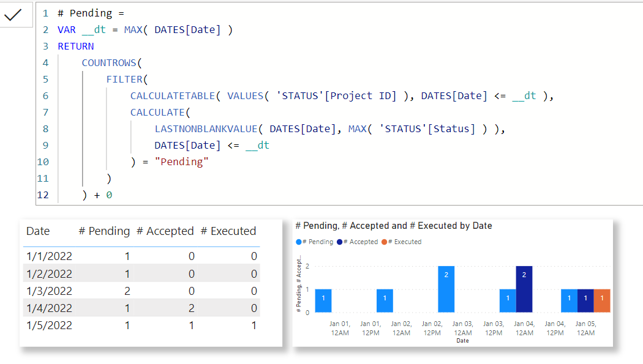Click the # Pending legend blue swatch
Screen dimensions: 643x364
tap(299, 242)
